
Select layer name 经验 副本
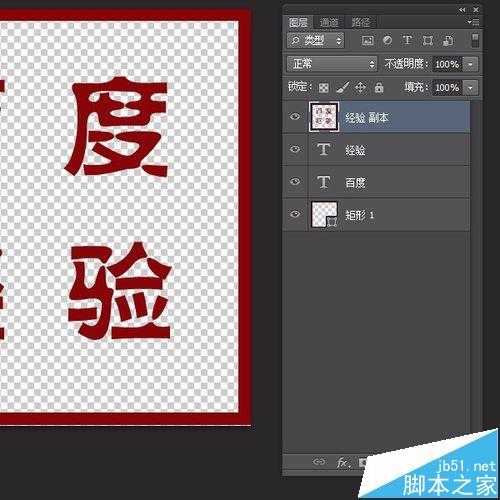367,118
